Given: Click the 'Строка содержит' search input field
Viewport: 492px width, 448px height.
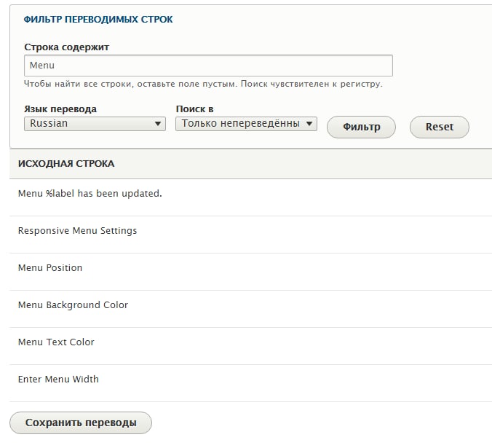Looking at the screenshot, I should click(208, 66).
